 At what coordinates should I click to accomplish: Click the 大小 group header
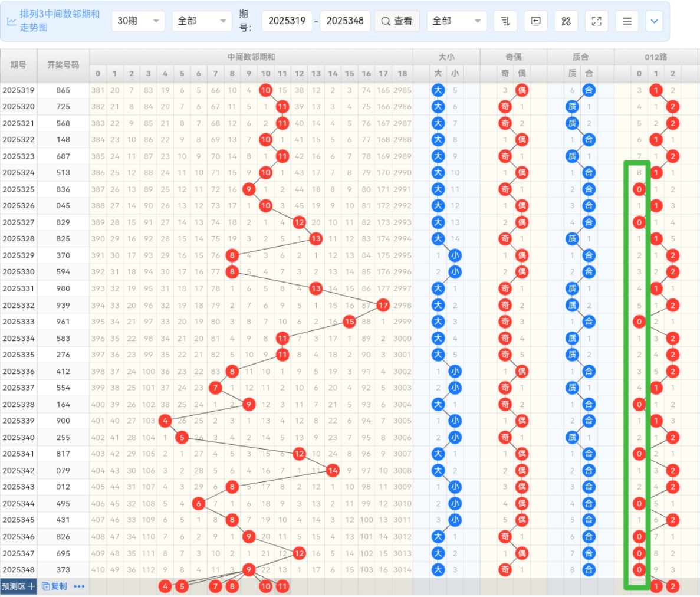pyautogui.click(x=446, y=57)
